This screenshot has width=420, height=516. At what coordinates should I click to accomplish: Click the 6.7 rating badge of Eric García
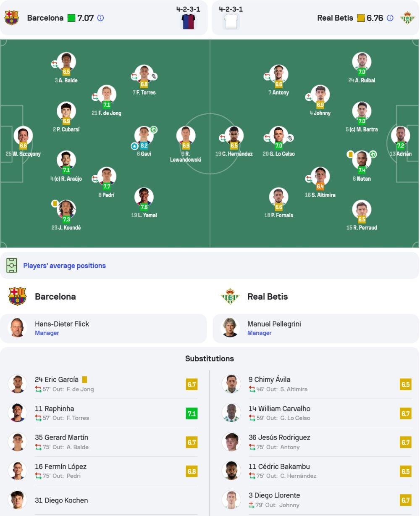[x=192, y=384]
